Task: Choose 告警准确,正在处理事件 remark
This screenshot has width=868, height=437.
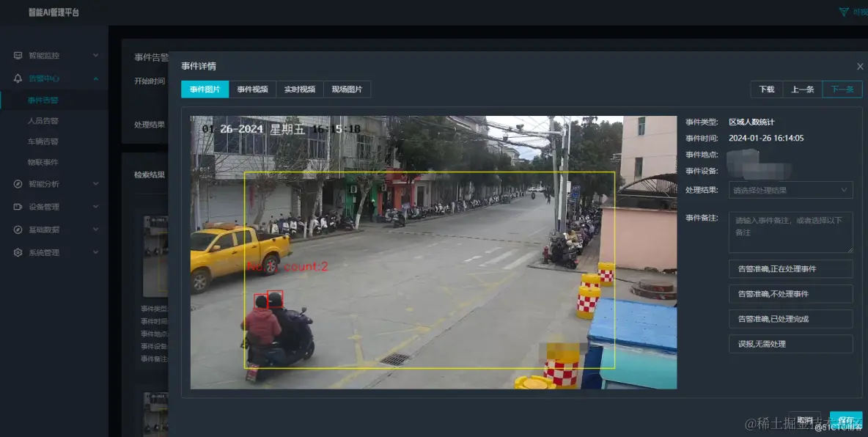Action: (x=790, y=268)
